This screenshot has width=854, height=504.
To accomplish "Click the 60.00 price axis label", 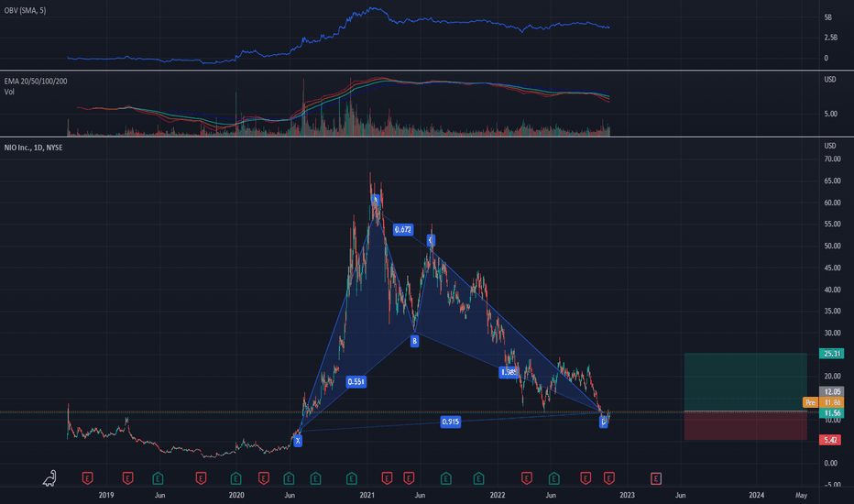I will click(832, 203).
